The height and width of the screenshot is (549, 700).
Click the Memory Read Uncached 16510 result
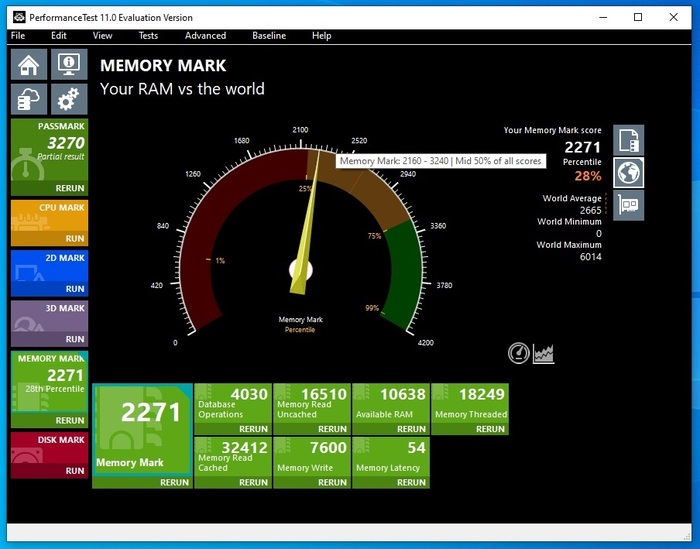coord(312,403)
